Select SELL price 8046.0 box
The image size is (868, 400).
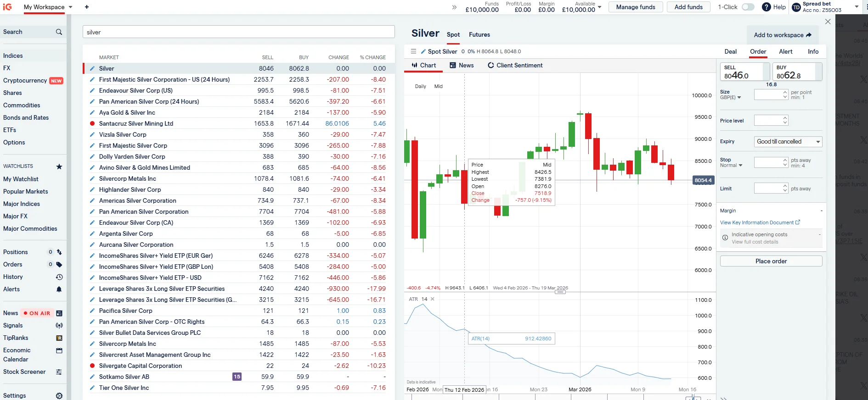744,72
